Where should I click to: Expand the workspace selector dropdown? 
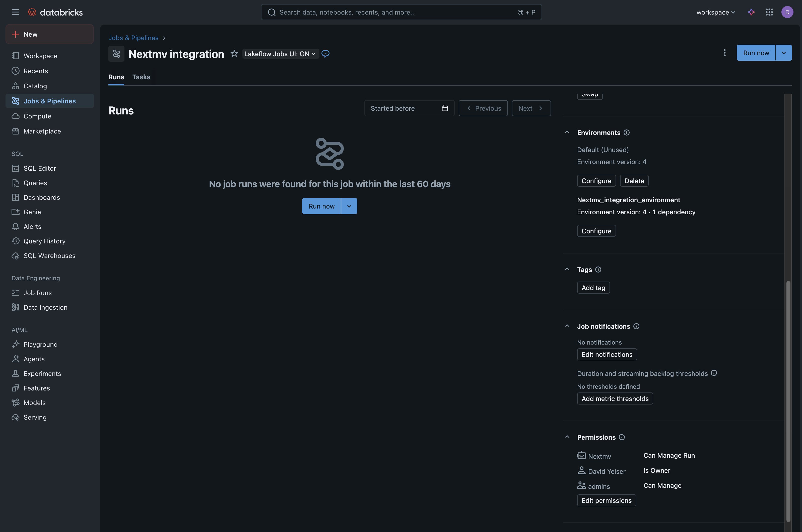pyautogui.click(x=715, y=12)
